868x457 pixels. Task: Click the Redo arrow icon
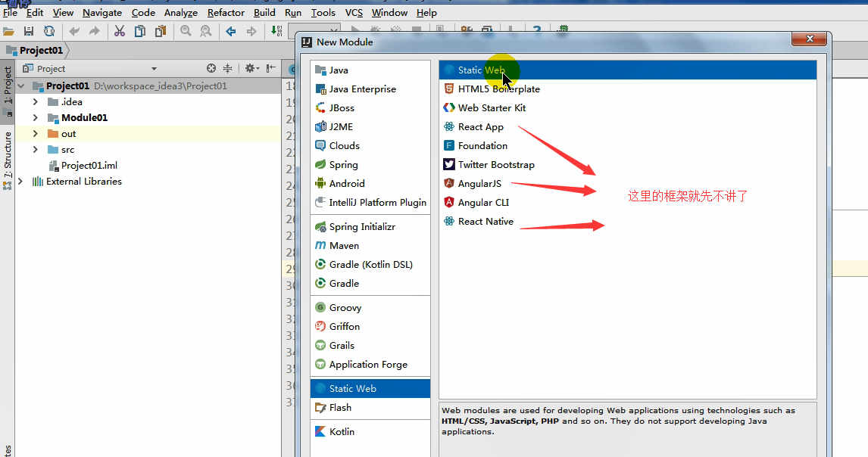95,32
